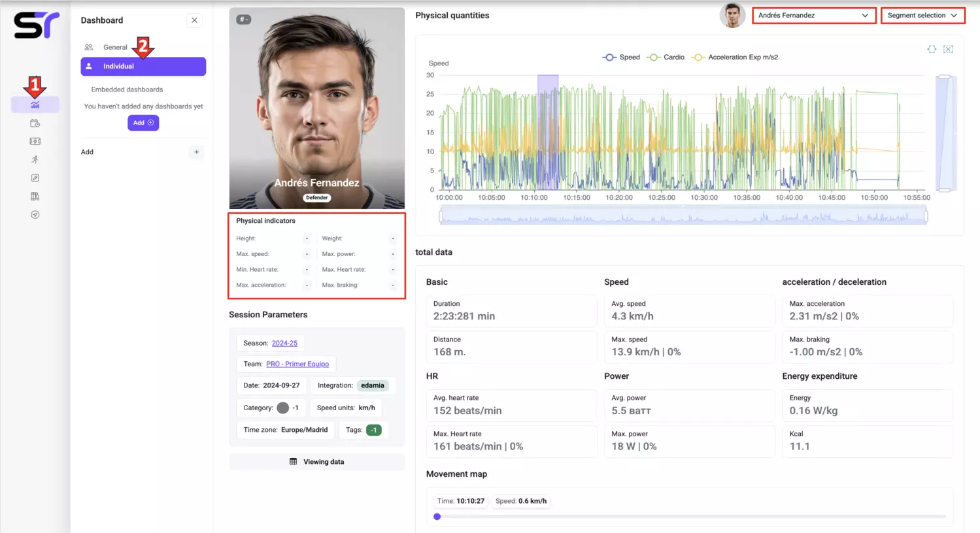Click the hash badge on player photo

[243, 20]
